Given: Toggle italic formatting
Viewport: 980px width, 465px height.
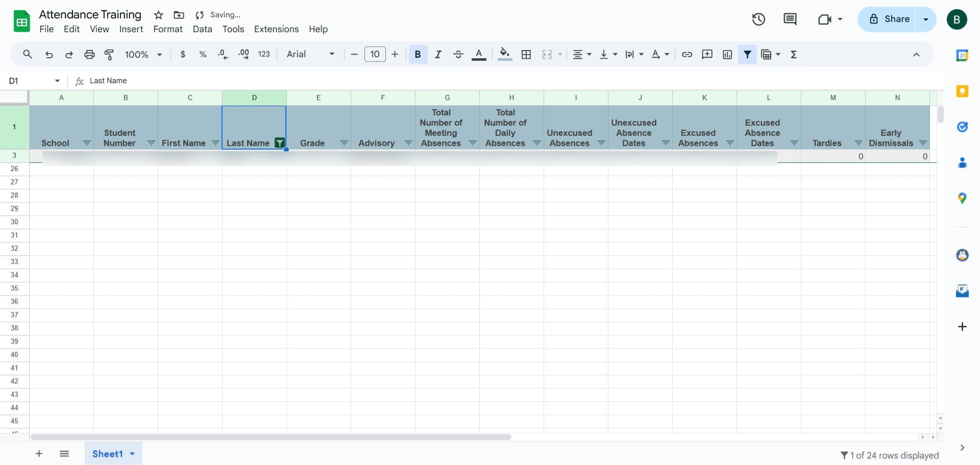Looking at the screenshot, I should click(x=438, y=54).
